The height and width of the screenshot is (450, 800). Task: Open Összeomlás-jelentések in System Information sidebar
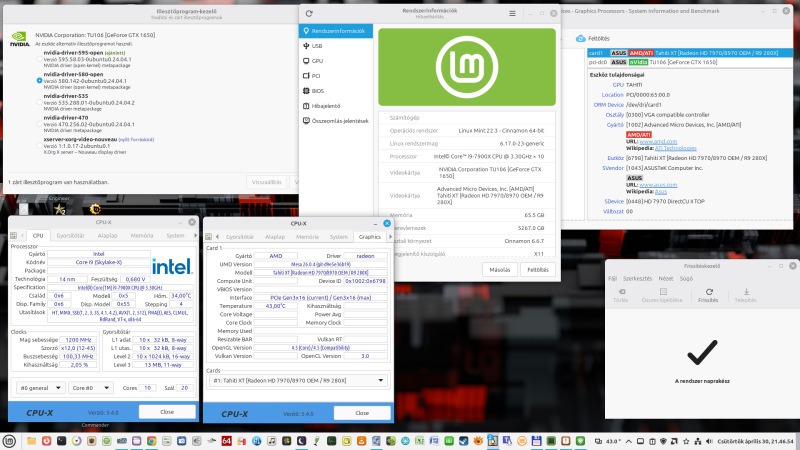coord(336,121)
